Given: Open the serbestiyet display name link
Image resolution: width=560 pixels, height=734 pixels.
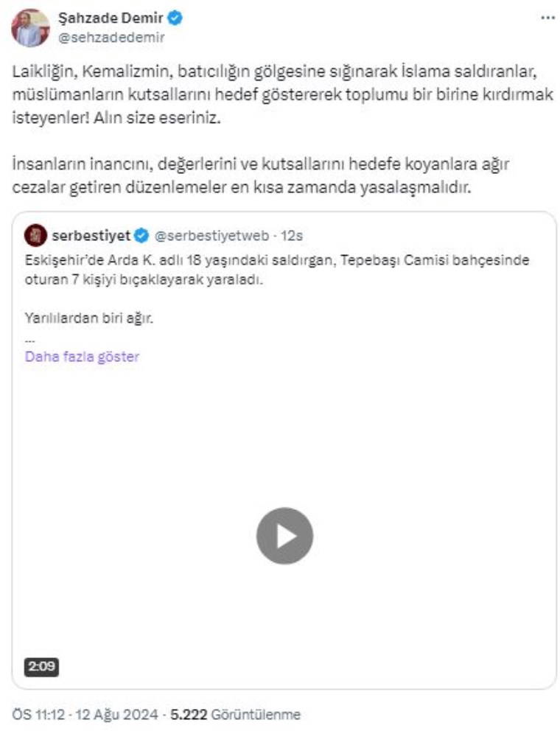Looking at the screenshot, I should pos(91,236).
